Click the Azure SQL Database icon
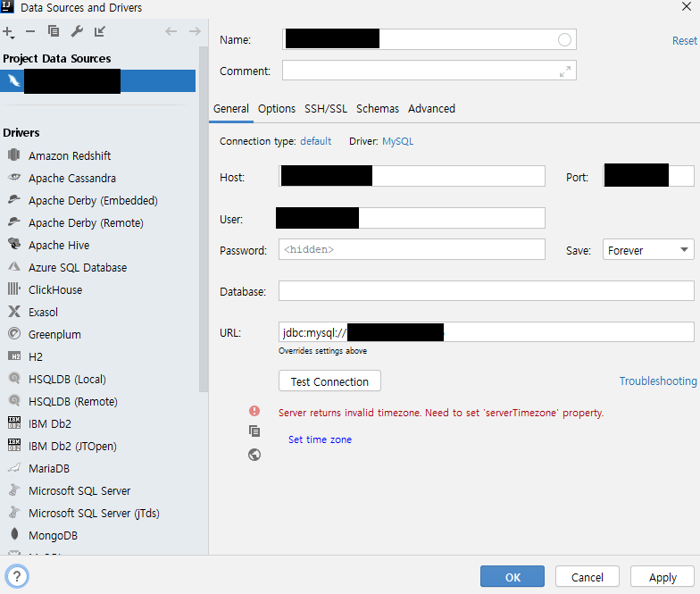 tap(14, 266)
